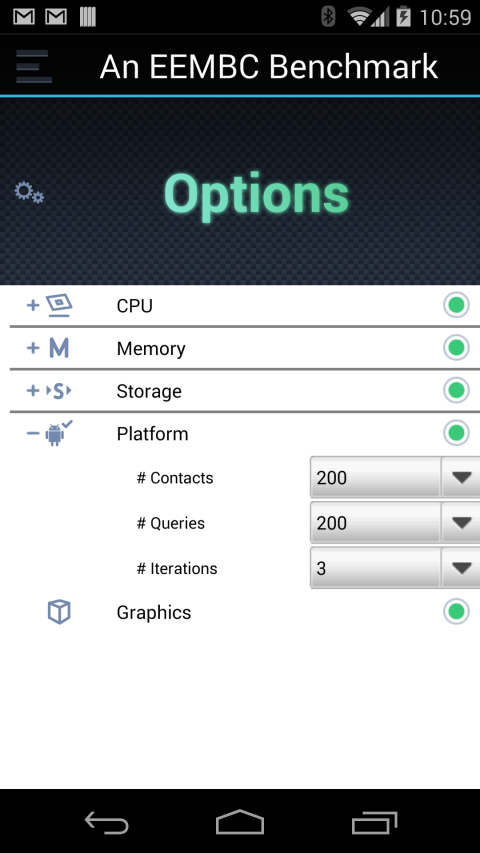Tap the Android home button
Viewport: 480px width, 853px height.
pos(240,821)
